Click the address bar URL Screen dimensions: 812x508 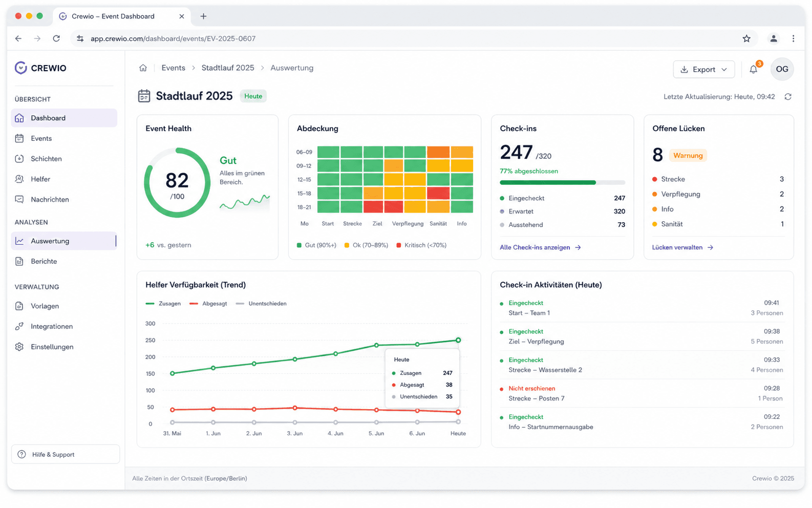click(173, 38)
